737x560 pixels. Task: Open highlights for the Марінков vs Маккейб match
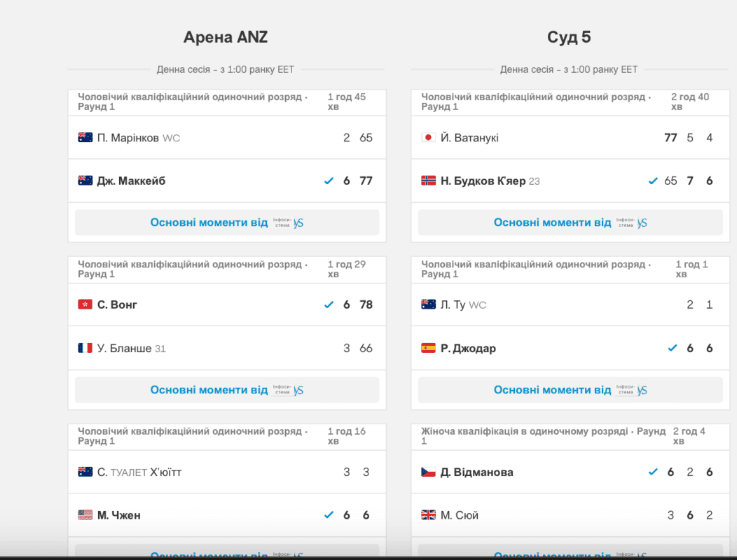(x=227, y=223)
